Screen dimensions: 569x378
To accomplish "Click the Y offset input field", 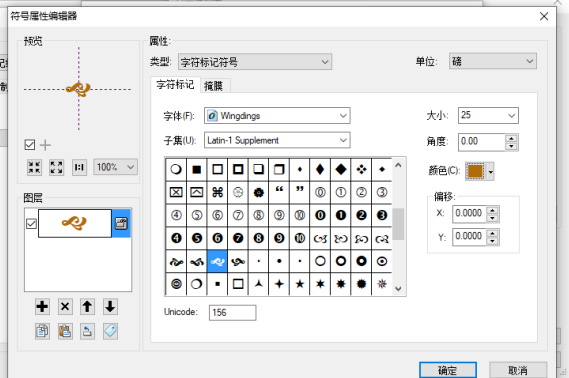I will pyautogui.click(x=469, y=237).
